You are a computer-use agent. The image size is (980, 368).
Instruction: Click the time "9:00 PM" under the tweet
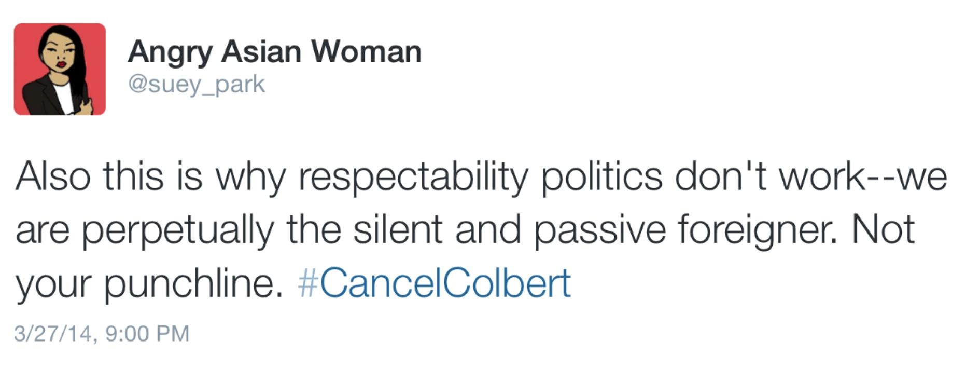point(147,333)
